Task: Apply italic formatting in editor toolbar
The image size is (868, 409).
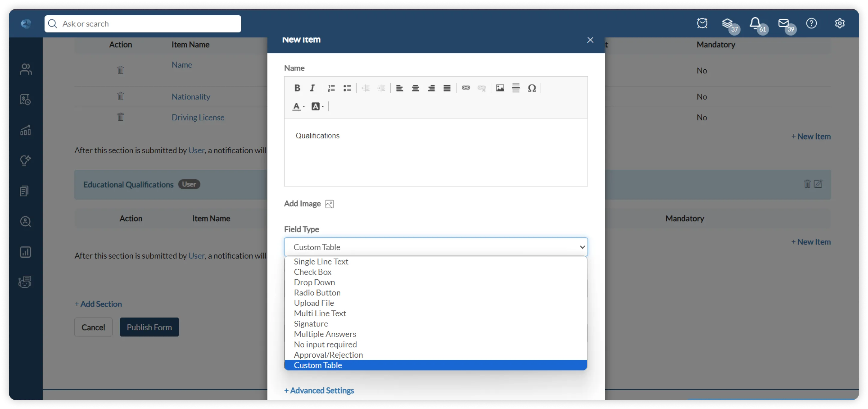Action: 312,88
